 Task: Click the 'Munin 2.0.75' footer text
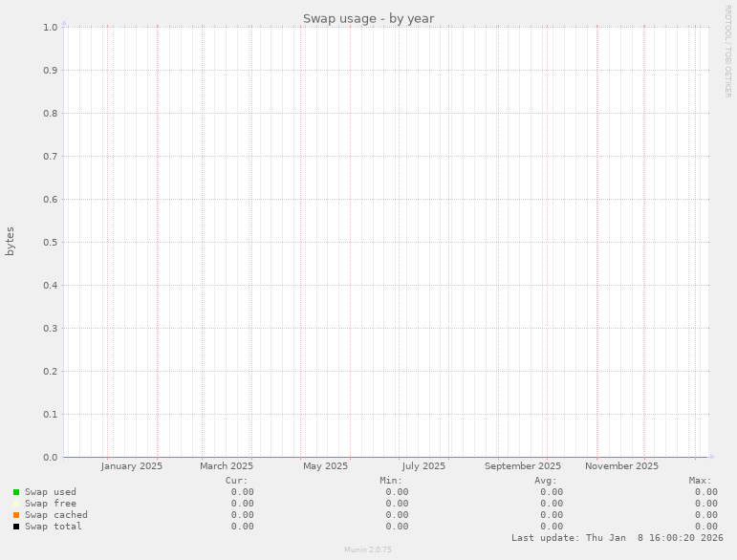pos(368,549)
